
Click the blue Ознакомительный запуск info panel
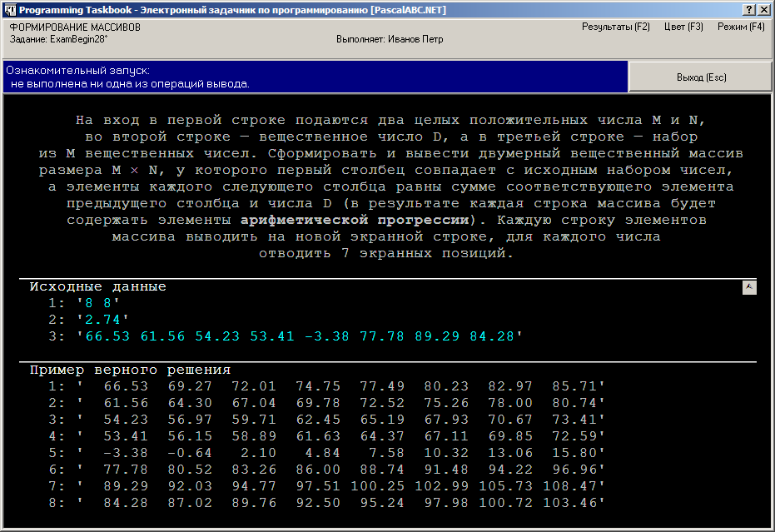point(315,77)
